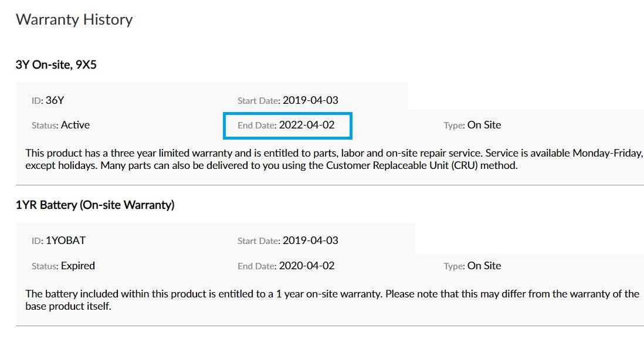Click the battery warranty ID 1YOBAT
The height and width of the screenshot is (342, 644).
(66, 240)
